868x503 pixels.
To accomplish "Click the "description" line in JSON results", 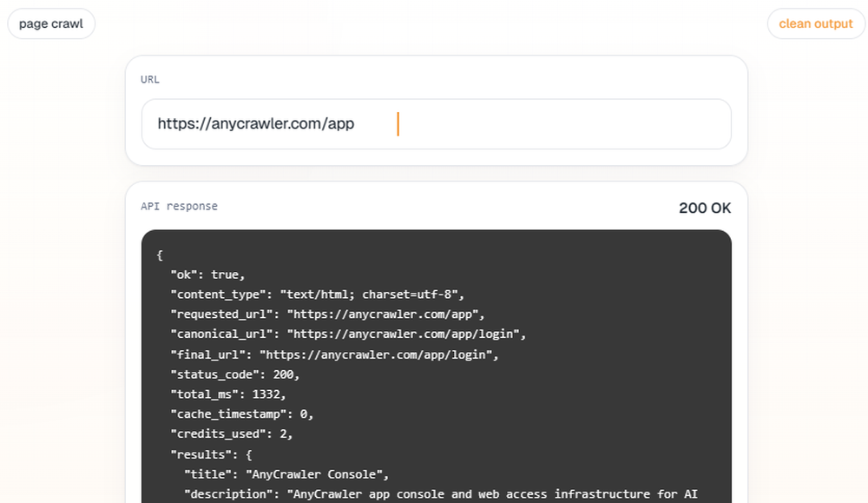I will point(441,494).
